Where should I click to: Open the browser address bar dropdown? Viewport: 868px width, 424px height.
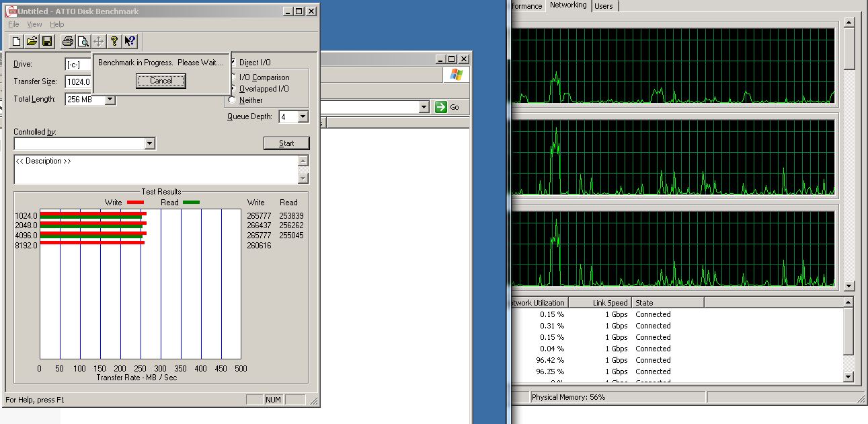(x=424, y=107)
